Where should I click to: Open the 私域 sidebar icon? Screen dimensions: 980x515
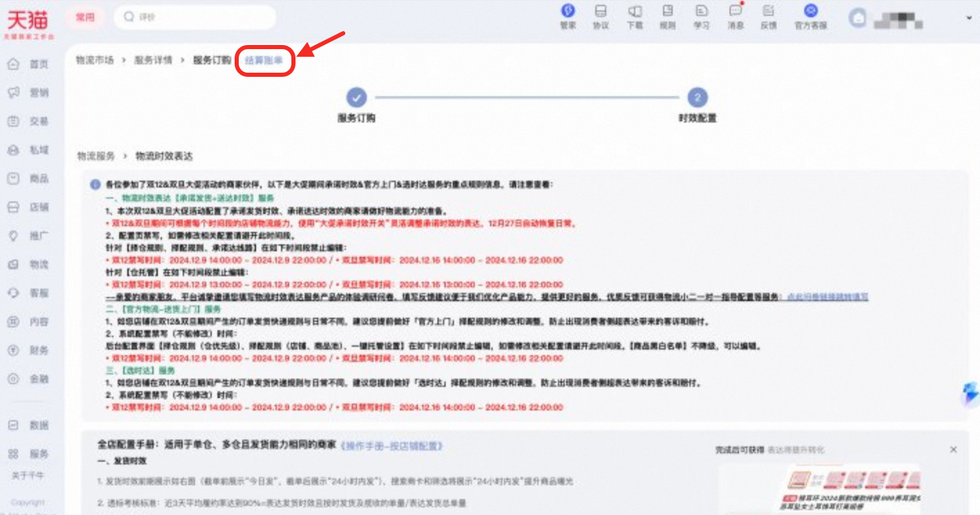click(13, 150)
